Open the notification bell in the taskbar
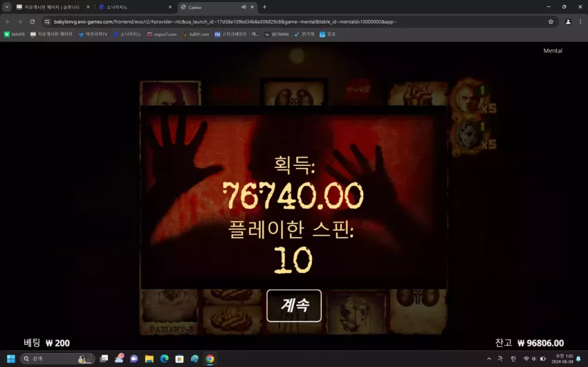This screenshot has width=588, height=367. click(578, 359)
